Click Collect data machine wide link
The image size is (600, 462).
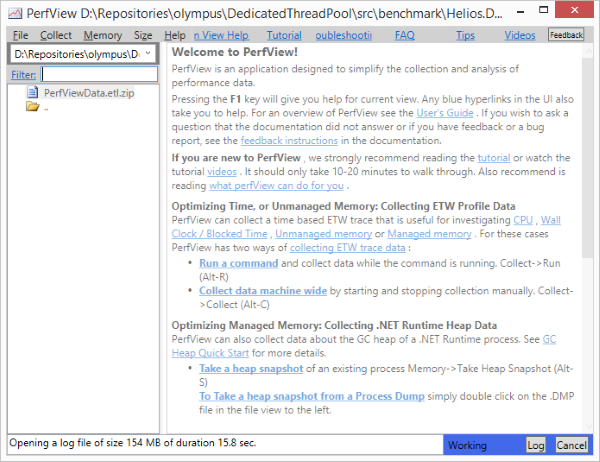tap(263, 291)
